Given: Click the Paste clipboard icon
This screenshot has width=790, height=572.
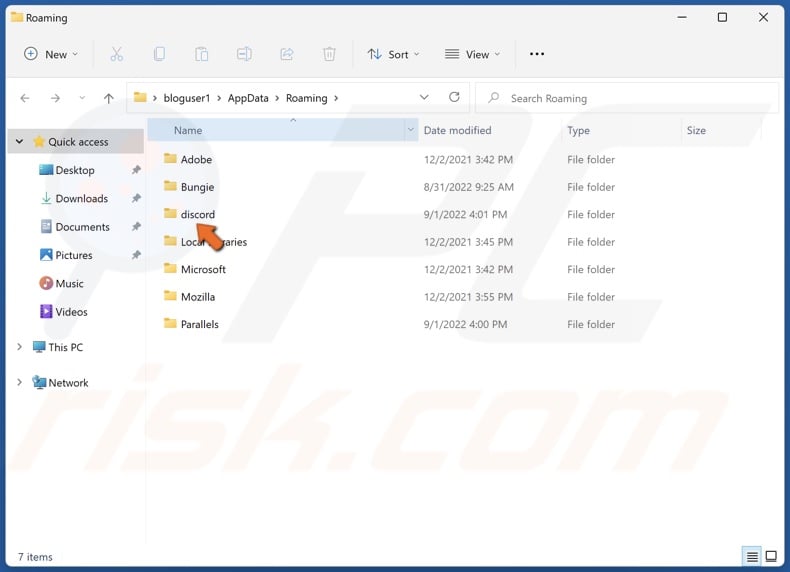Looking at the screenshot, I should (x=202, y=54).
